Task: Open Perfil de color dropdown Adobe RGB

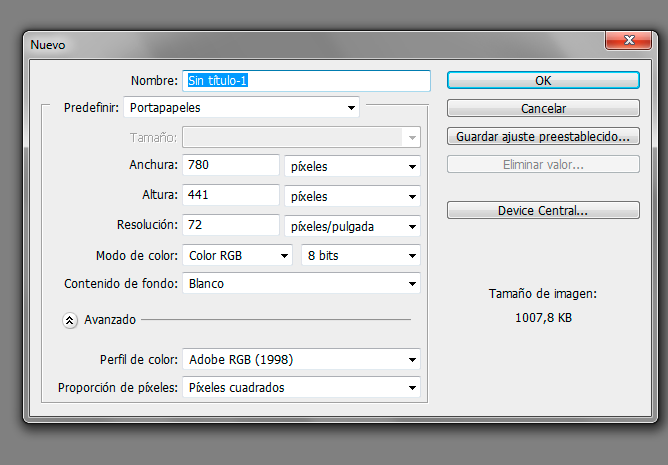Action: pos(301,359)
